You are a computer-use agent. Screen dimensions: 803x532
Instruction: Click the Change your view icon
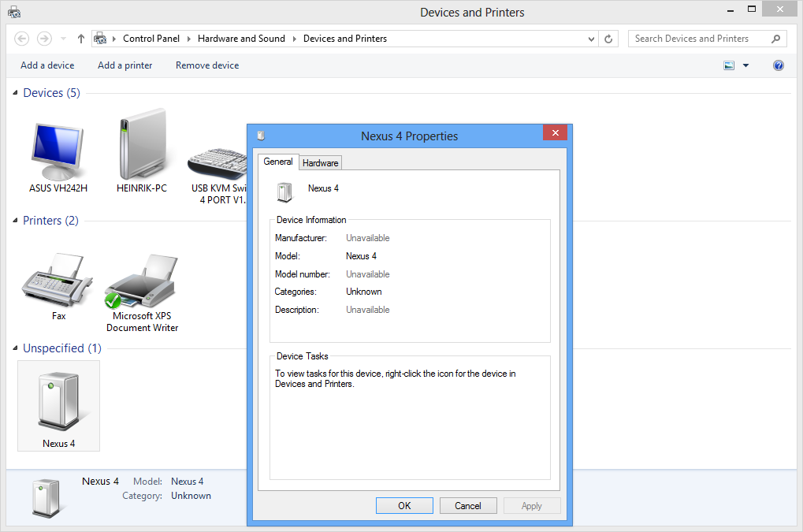pyautogui.click(x=729, y=65)
